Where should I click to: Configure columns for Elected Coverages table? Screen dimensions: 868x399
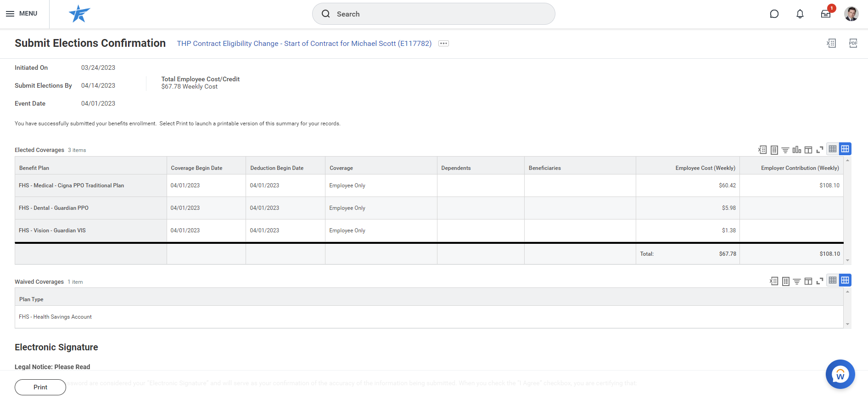(x=808, y=150)
